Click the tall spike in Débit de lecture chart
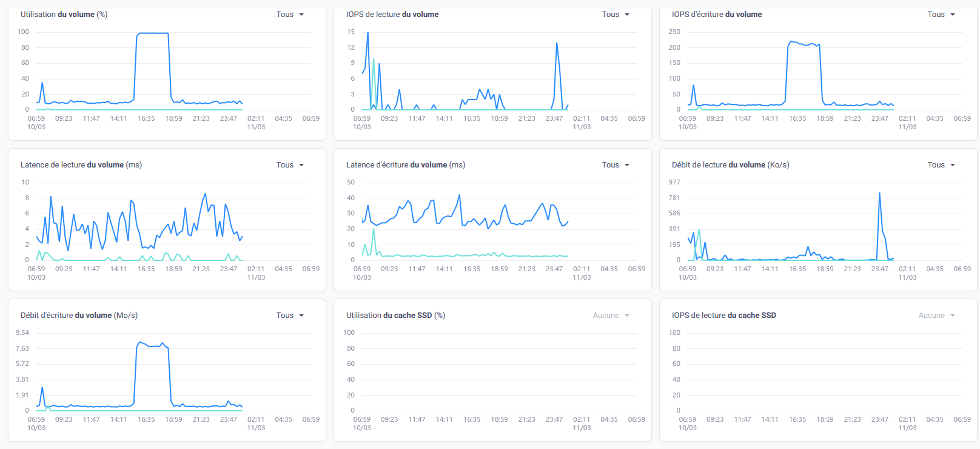980x449 pixels. [879, 194]
